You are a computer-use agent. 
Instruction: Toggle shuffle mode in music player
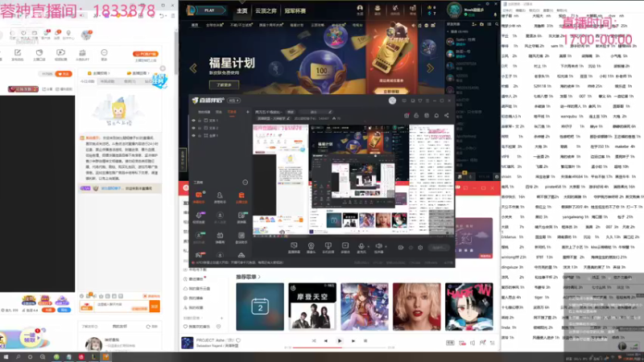[314, 340]
